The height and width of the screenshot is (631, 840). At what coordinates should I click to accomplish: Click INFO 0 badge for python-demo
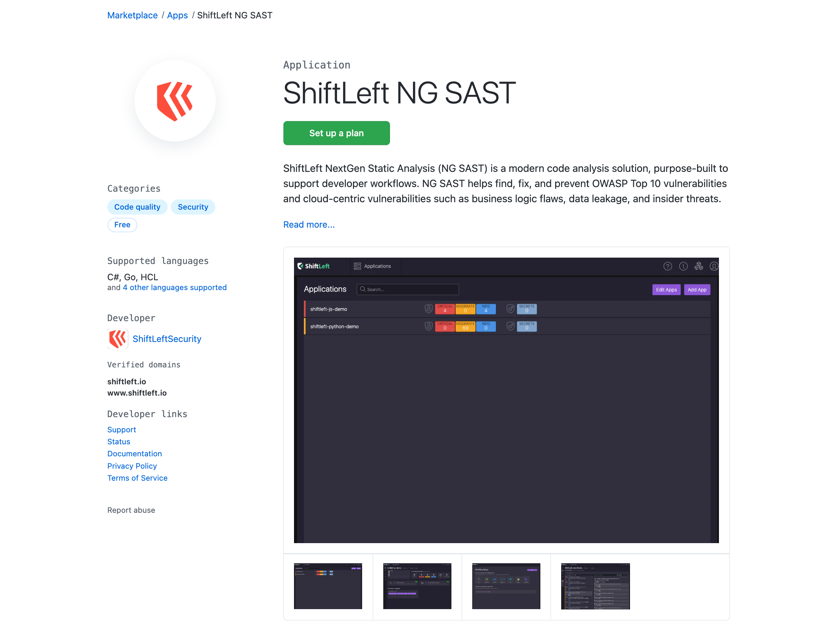point(486,326)
